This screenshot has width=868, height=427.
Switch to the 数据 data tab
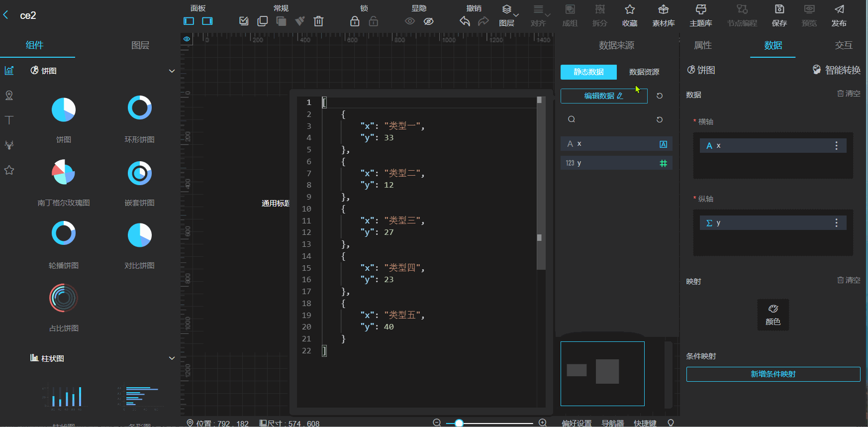[x=773, y=45]
